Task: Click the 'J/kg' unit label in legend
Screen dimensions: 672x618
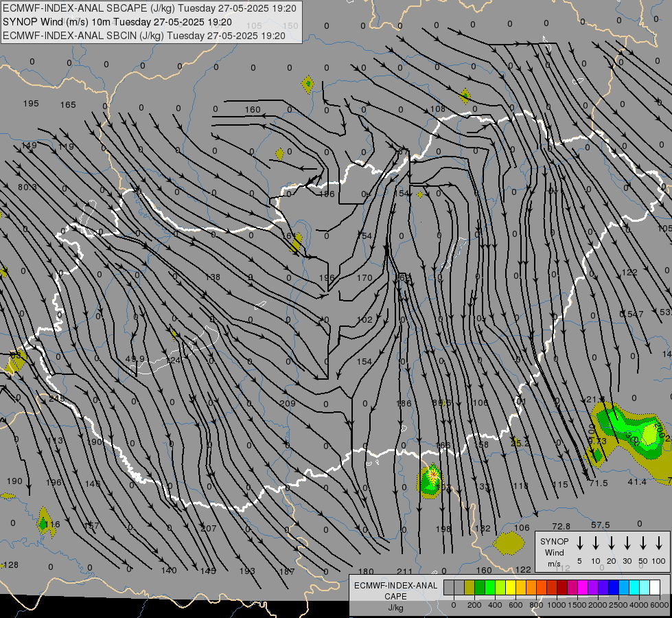Action: click(395, 608)
